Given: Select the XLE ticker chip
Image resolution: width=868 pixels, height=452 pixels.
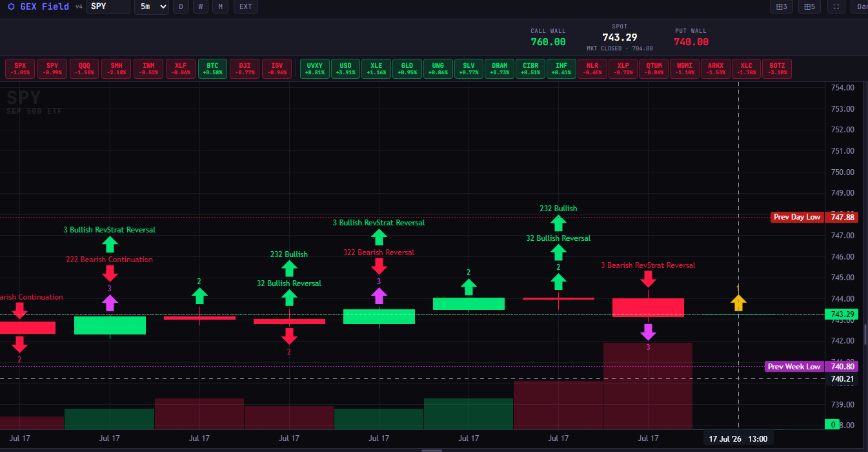Looking at the screenshot, I should (x=376, y=68).
